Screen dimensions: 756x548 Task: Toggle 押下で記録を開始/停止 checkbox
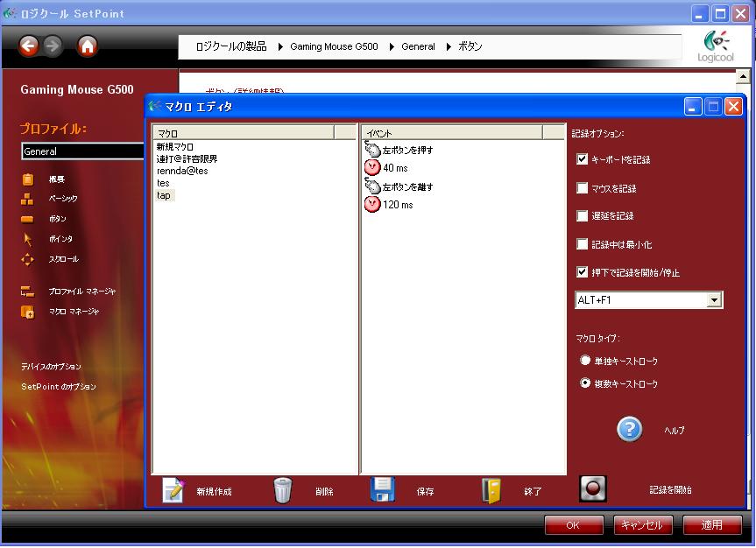(x=582, y=272)
